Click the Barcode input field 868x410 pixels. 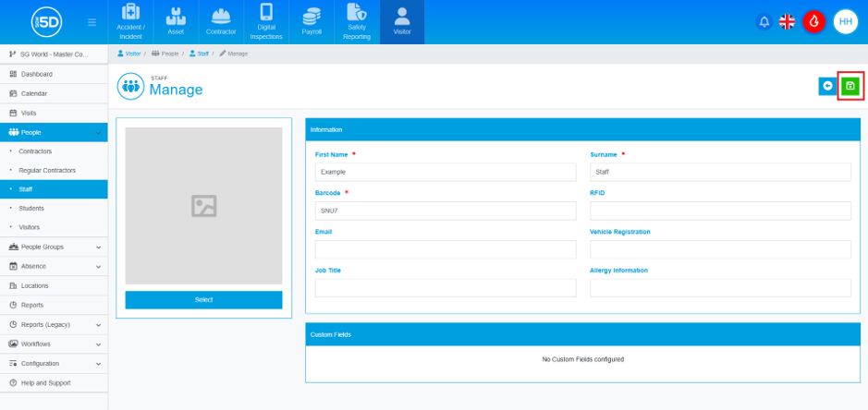[x=446, y=211]
